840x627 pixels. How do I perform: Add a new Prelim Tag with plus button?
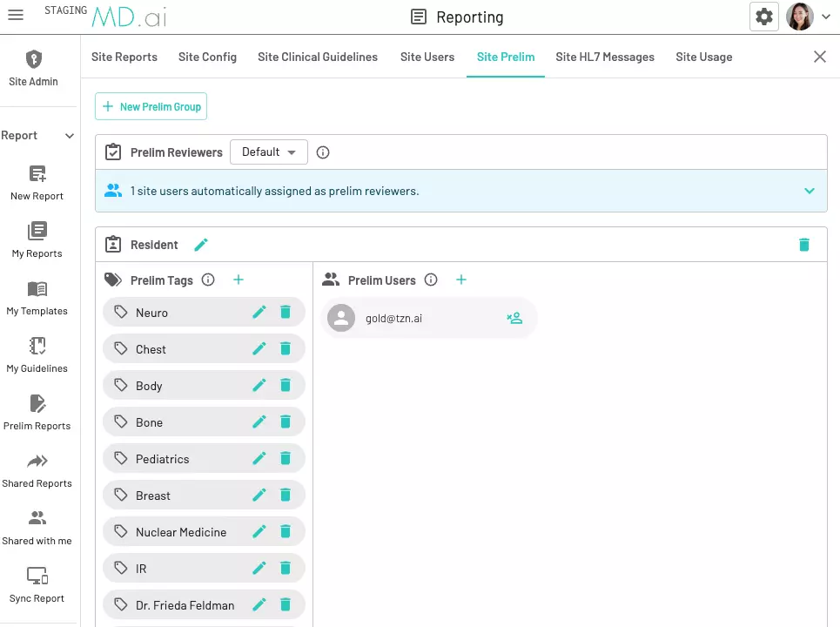239,280
